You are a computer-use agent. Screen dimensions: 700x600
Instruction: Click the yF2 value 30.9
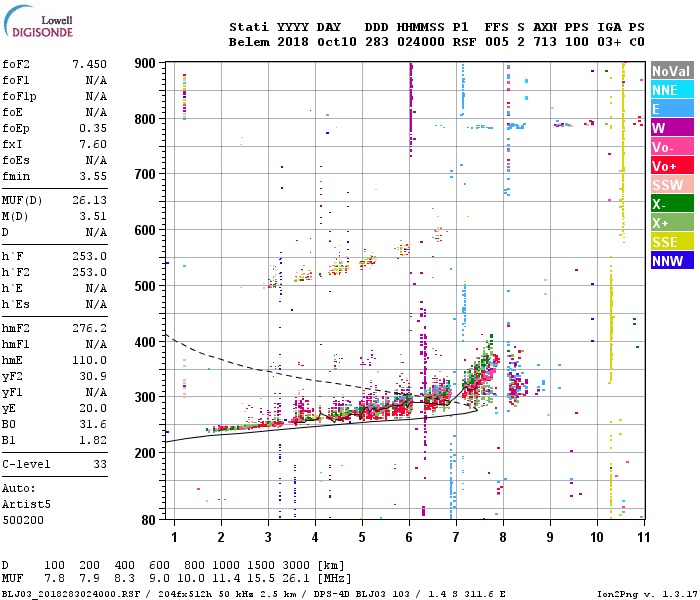pos(93,376)
